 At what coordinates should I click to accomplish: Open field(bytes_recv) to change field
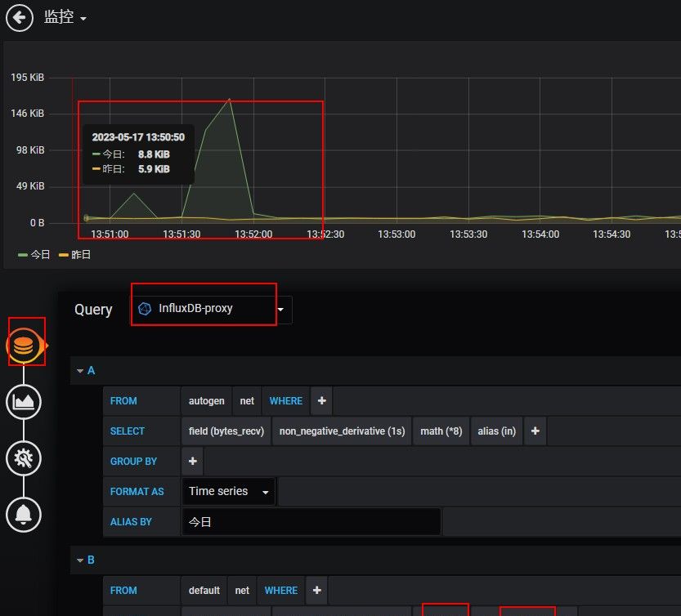click(x=225, y=431)
